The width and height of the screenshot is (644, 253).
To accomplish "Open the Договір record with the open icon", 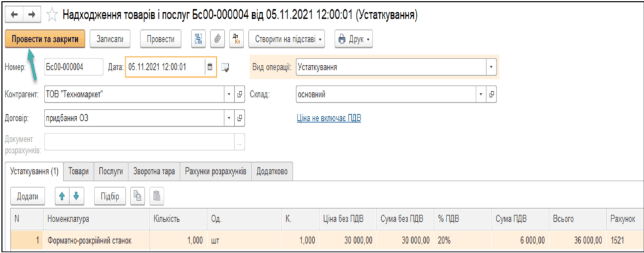I will coord(240,118).
